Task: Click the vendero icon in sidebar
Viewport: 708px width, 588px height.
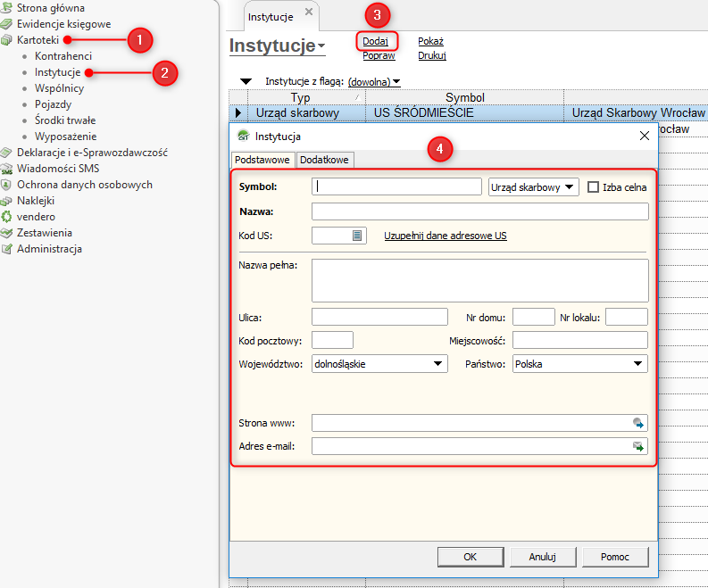Action: [x=7, y=217]
